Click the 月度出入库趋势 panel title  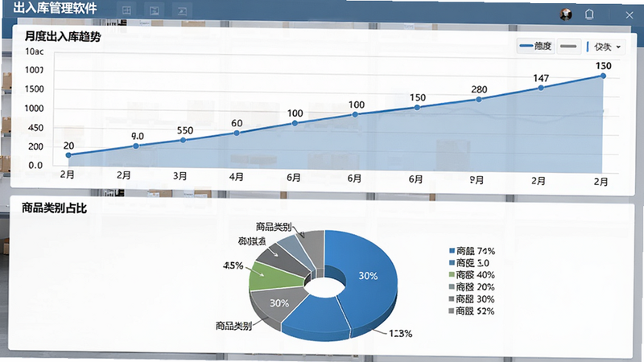63,36
